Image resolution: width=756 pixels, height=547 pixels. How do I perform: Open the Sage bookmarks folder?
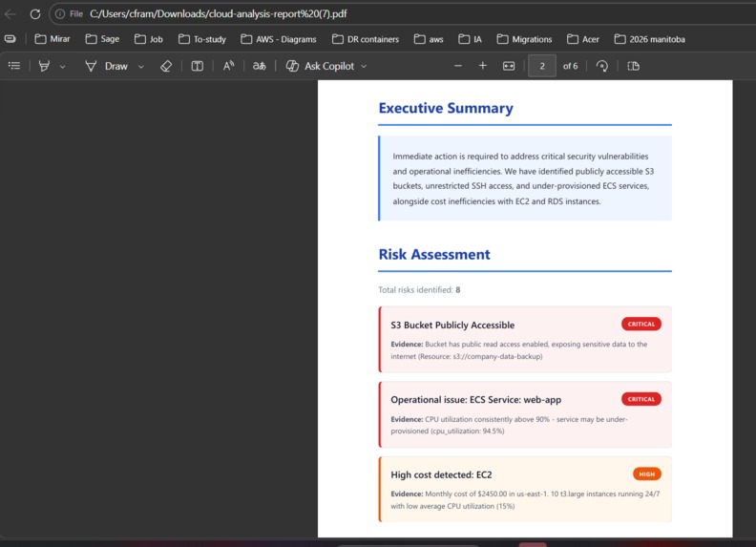[x=103, y=39]
